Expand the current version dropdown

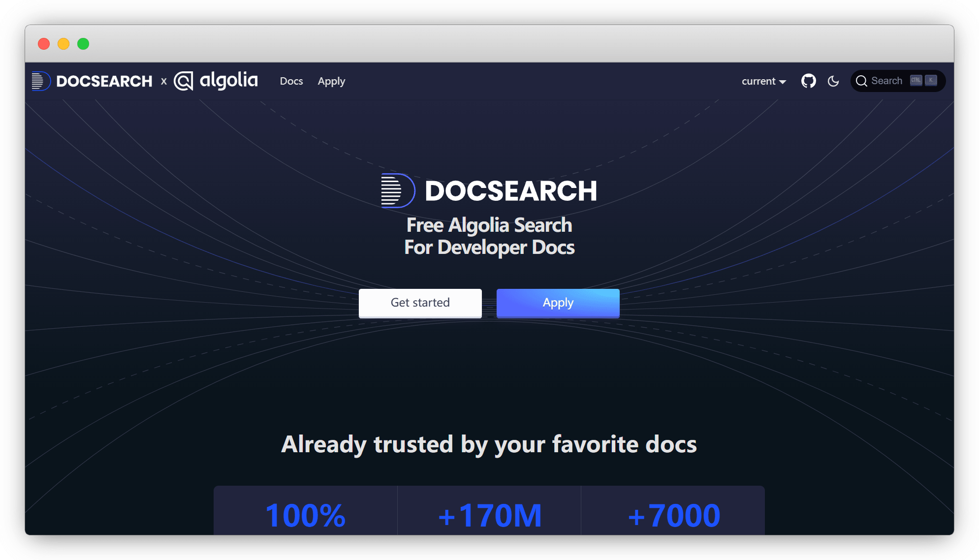(x=758, y=81)
